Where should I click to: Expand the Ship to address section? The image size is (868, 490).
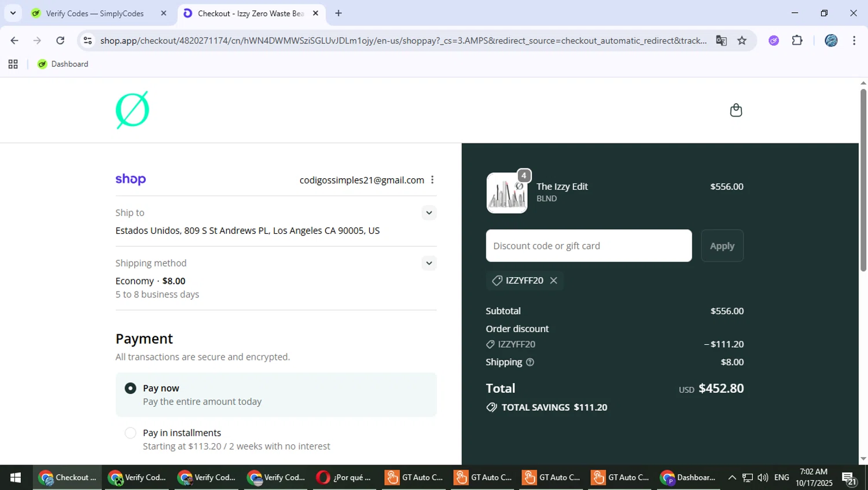click(429, 213)
